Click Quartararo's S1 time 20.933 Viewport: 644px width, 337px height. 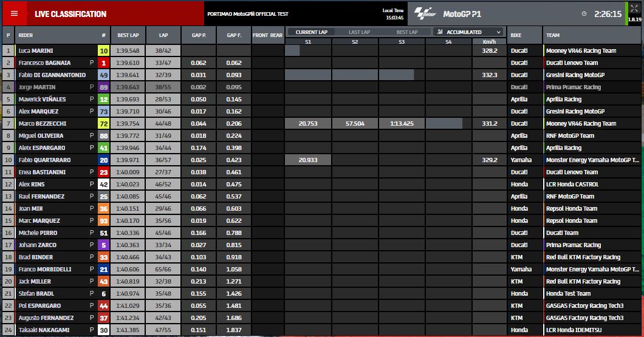[308, 160]
